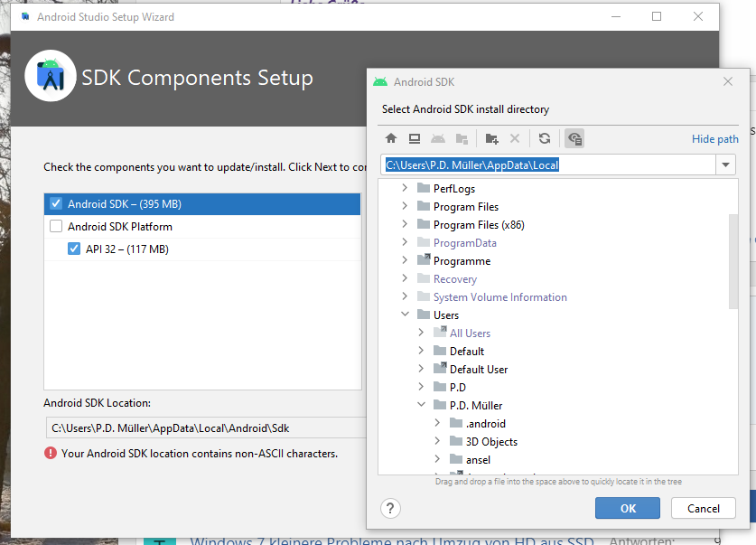Click 'Select Android SDK install directory' heading

point(465,109)
